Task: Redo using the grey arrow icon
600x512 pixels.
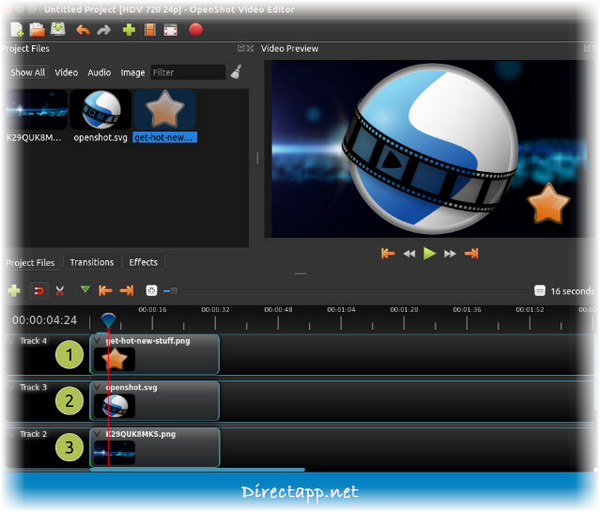Action: pyautogui.click(x=104, y=30)
